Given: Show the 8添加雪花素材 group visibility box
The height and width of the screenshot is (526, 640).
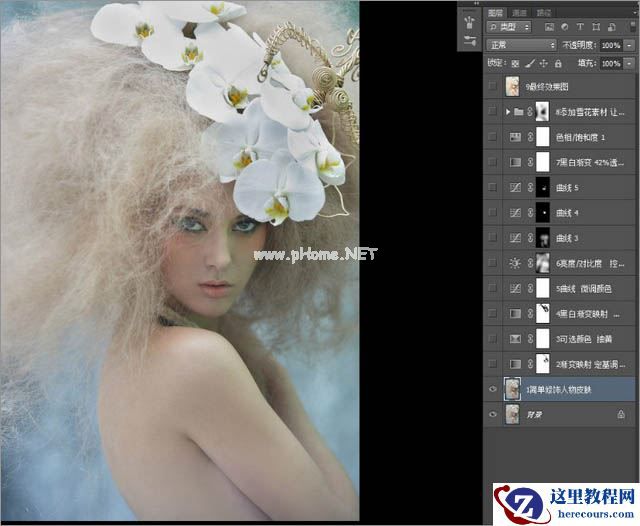Looking at the screenshot, I should click(493, 111).
